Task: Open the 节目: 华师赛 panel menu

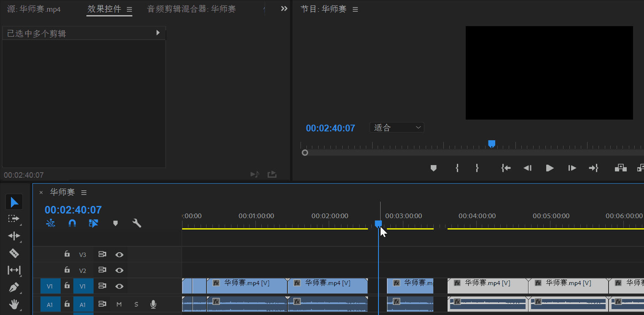Action: pos(355,9)
